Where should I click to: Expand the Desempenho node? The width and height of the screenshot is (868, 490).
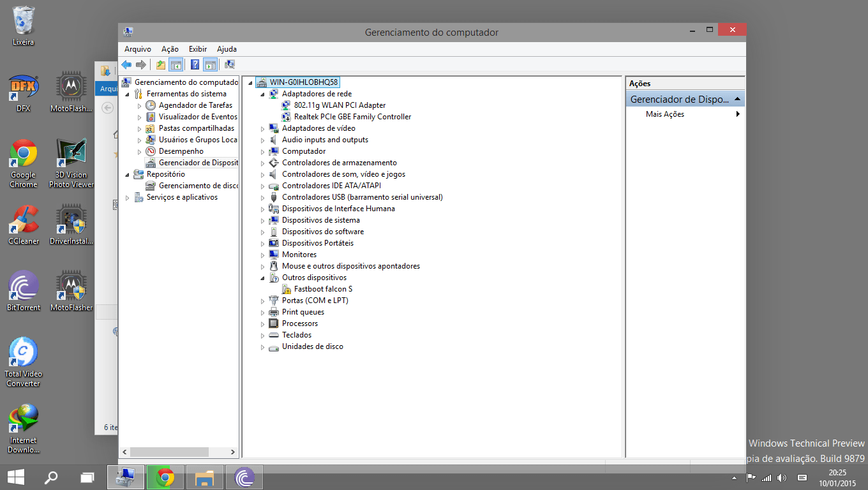[140, 151]
